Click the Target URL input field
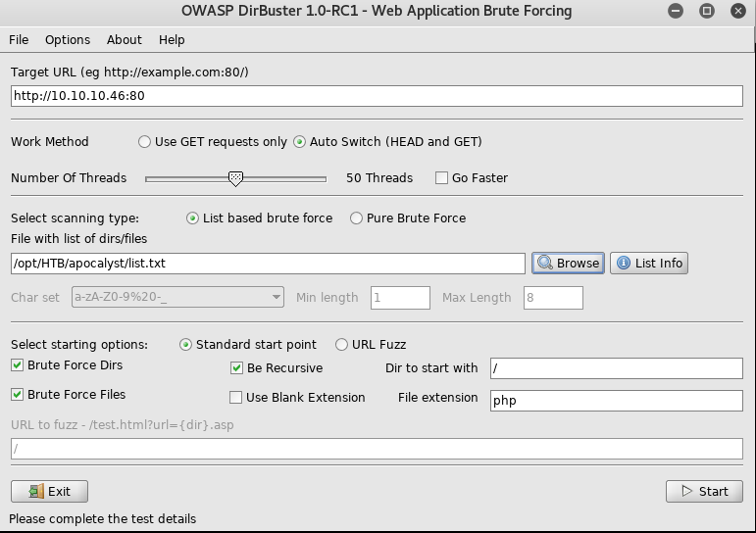The height and width of the screenshot is (533, 756). click(x=377, y=96)
